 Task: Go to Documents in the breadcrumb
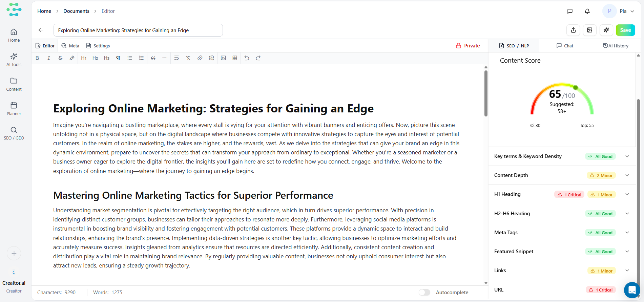point(76,11)
